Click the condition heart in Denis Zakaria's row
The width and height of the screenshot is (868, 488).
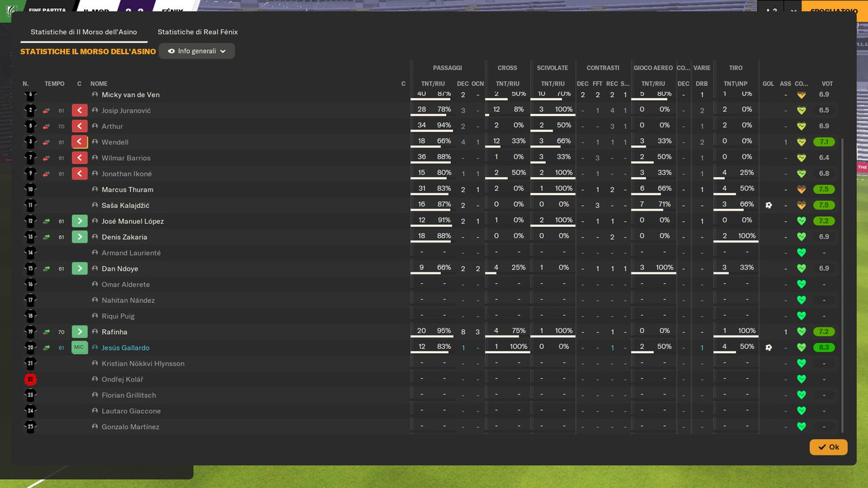pos(801,237)
